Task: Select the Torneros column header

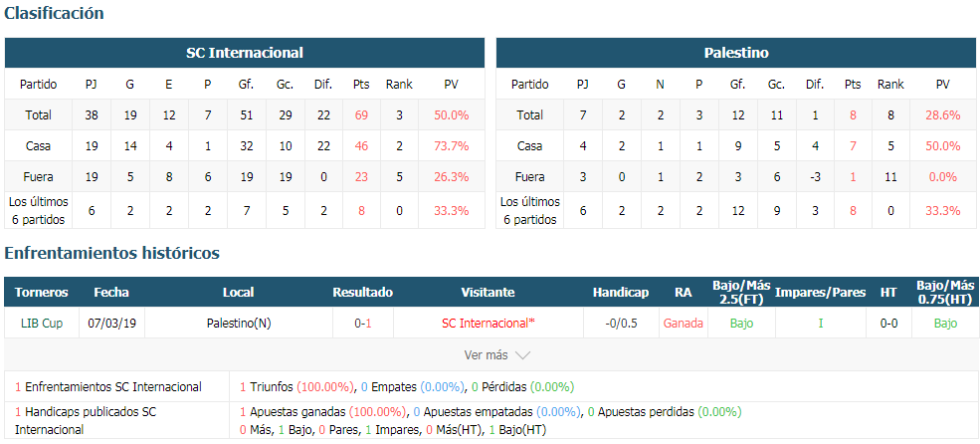Action: point(42,292)
